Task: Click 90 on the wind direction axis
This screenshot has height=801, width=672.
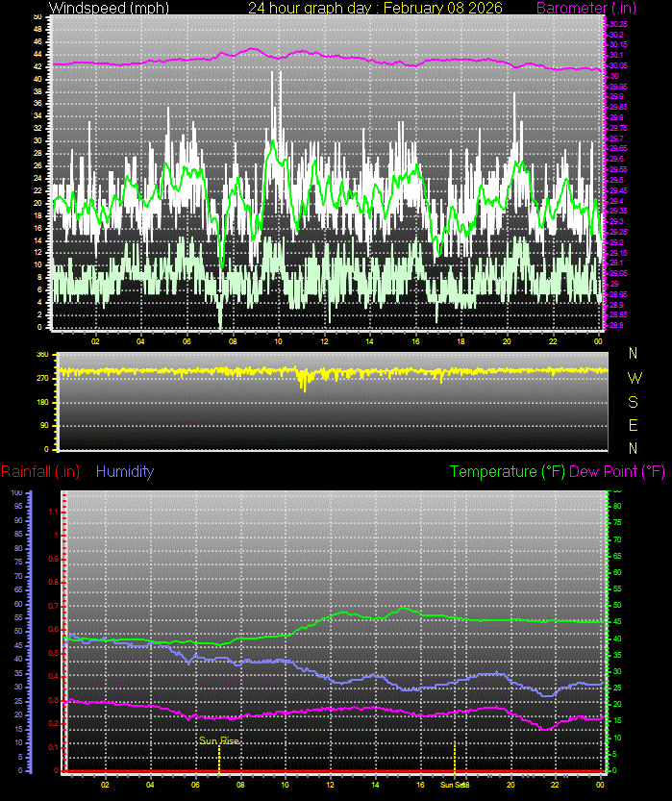Action: pos(44,426)
